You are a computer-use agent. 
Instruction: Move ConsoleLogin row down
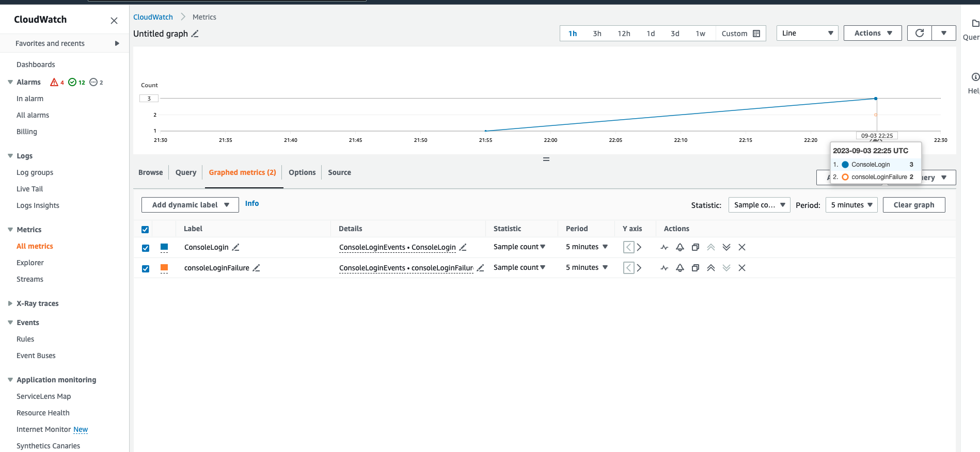pyautogui.click(x=726, y=247)
